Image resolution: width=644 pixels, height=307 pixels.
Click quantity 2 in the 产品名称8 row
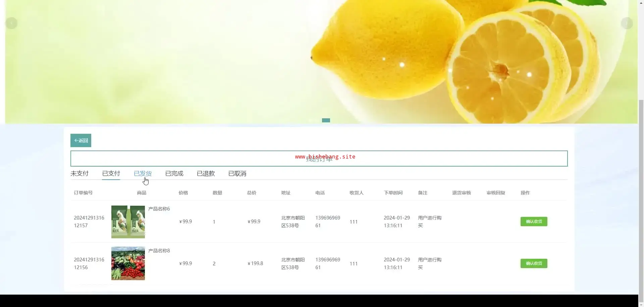coord(214,264)
